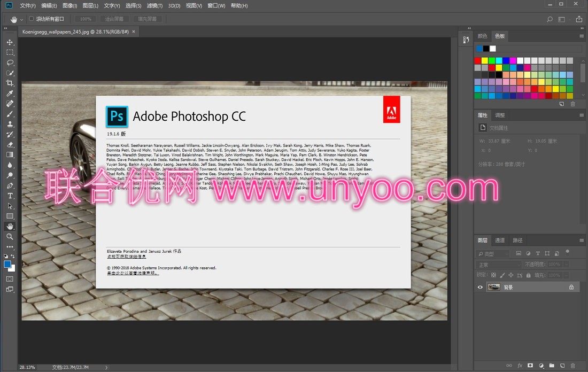
Task: Open the workspace switcher icon
Action: click(x=561, y=19)
